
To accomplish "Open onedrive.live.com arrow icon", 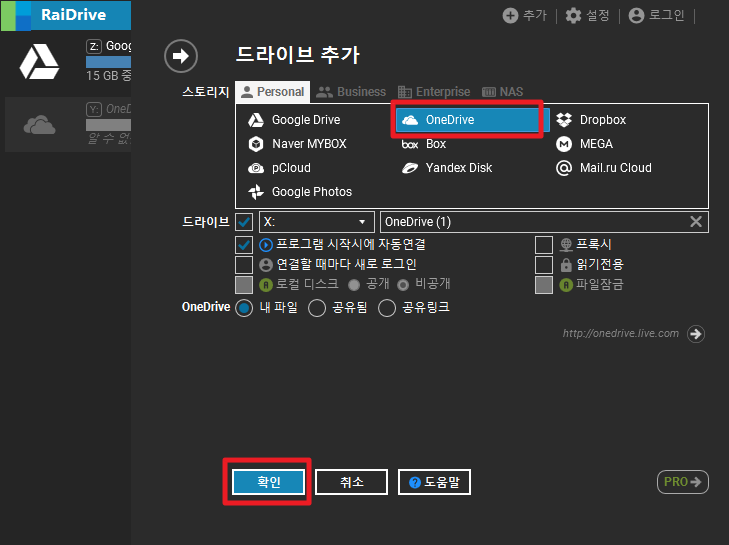I will click(x=696, y=334).
